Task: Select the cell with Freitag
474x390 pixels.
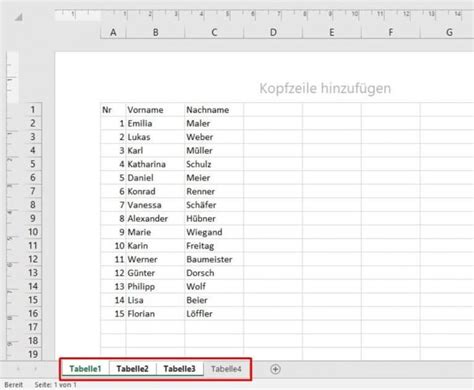Action: (x=214, y=246)
